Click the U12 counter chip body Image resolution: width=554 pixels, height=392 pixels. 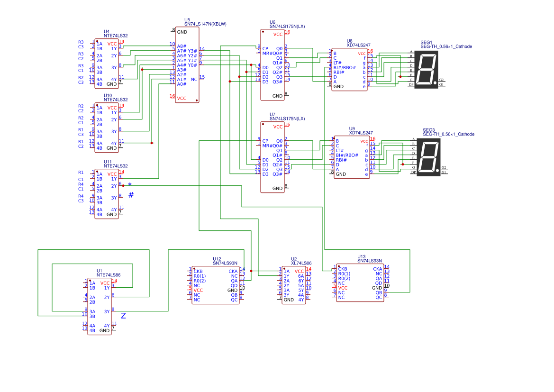pyautogui.click(x=216, y=285)
